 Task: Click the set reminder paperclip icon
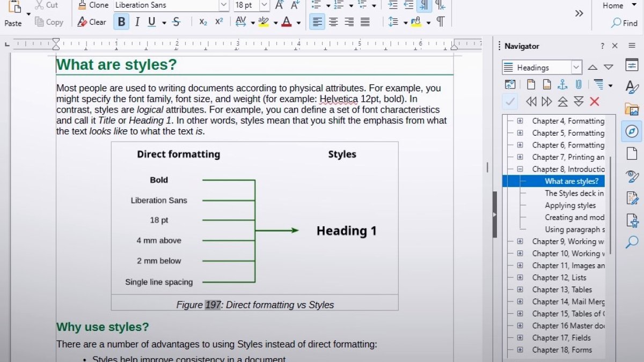579,84
